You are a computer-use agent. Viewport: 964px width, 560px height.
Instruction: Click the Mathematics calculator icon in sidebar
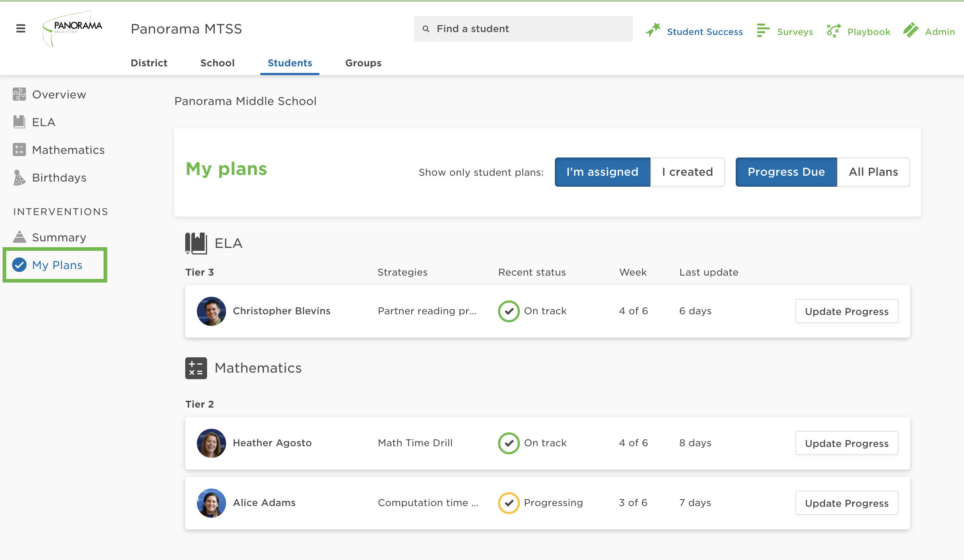(19, 149)
